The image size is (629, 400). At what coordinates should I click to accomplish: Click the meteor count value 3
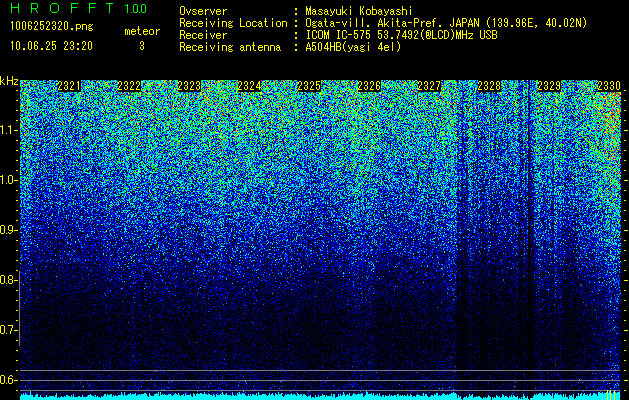point(142,46)
